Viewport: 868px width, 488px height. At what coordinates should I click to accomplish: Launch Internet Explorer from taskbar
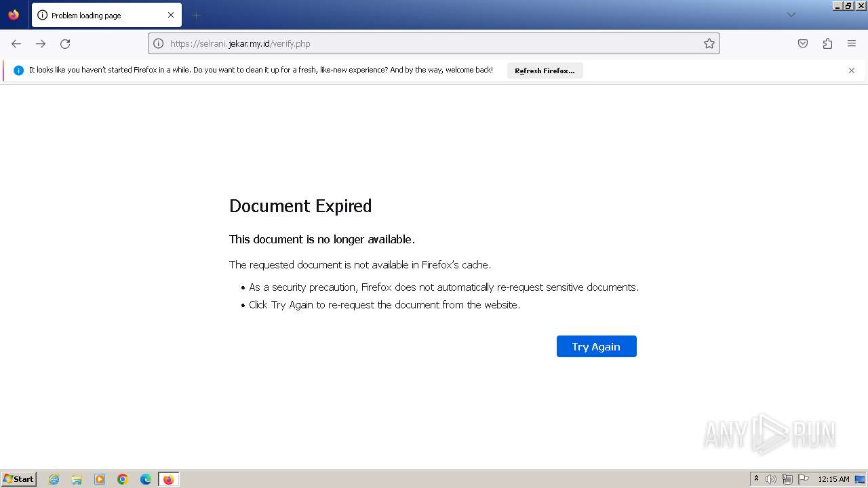point(54,479)
